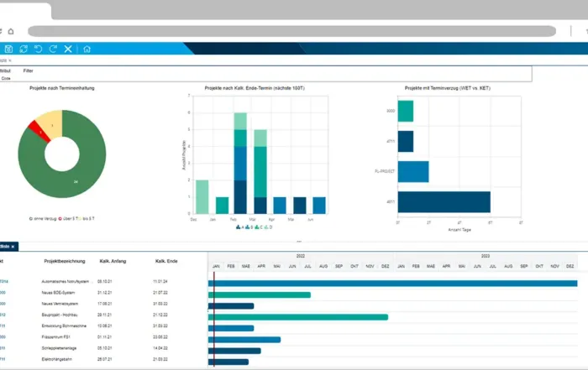Screen dimensions: 588x370
Task: Click the browser address bar
Action: click(x=291, y=31)
